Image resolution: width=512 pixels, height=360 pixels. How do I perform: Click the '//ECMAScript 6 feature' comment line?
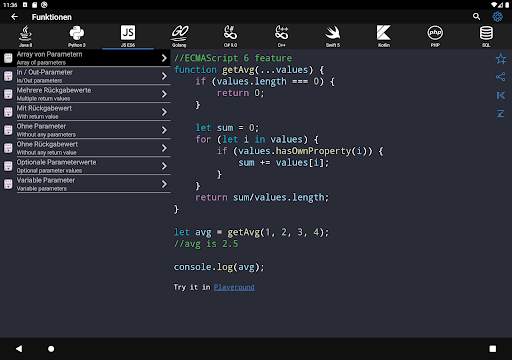click(233, 58)
